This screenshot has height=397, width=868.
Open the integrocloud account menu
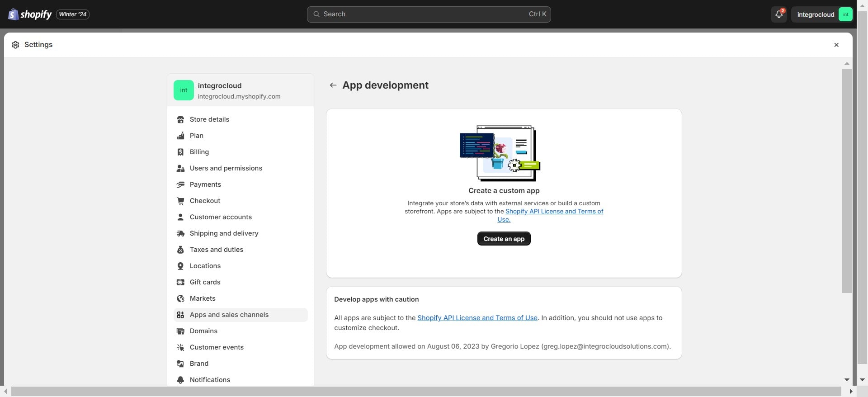coord(822,14)
